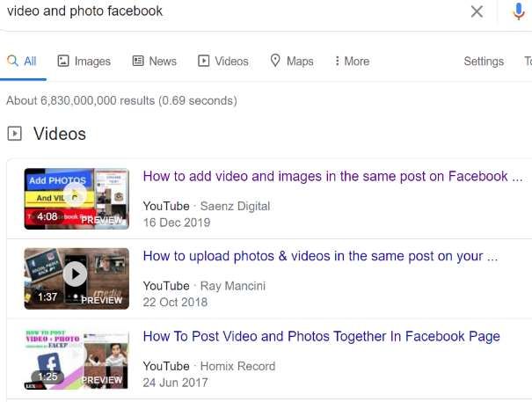Click the results count text

click(122, 100)
